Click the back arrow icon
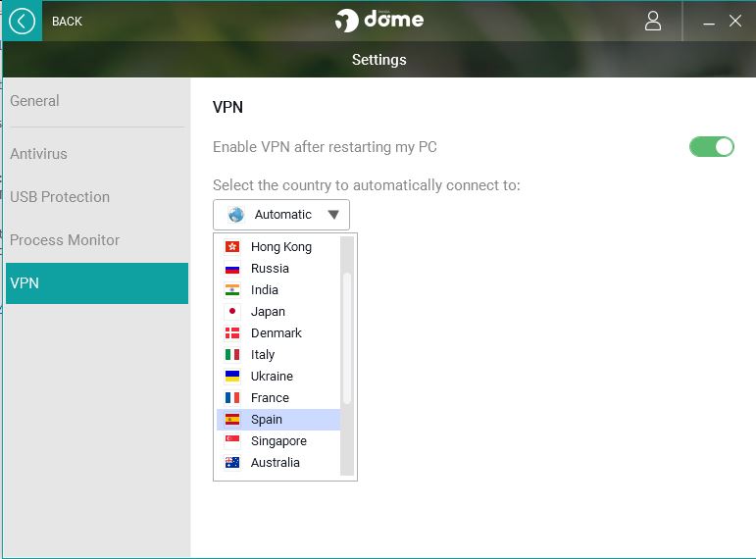The height and width of the screenshot is (559, 756). pyautogui.click(x=22, y=21)
